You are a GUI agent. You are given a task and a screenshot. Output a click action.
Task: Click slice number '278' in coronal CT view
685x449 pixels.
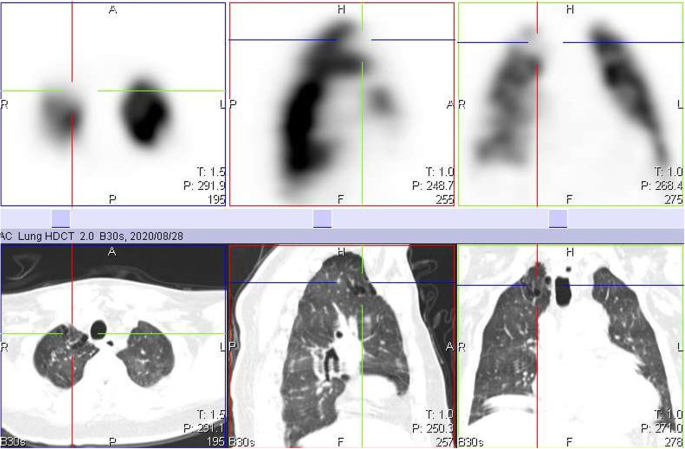click(x=673, y=442)
